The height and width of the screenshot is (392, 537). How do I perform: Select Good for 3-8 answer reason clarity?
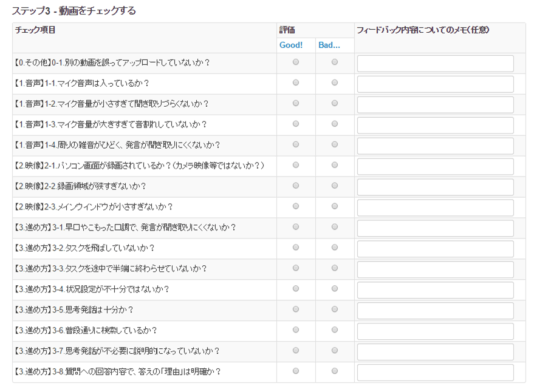click(296, 371)
